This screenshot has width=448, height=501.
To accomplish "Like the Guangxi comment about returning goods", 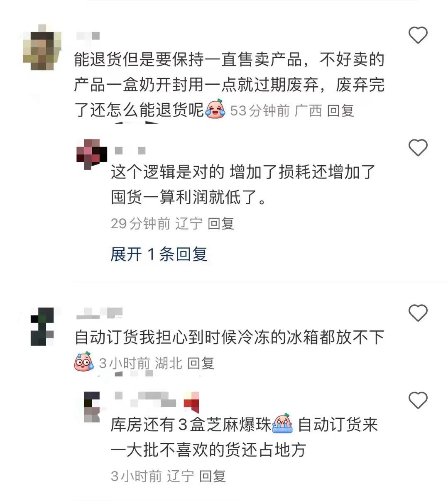I will (418, 35).
